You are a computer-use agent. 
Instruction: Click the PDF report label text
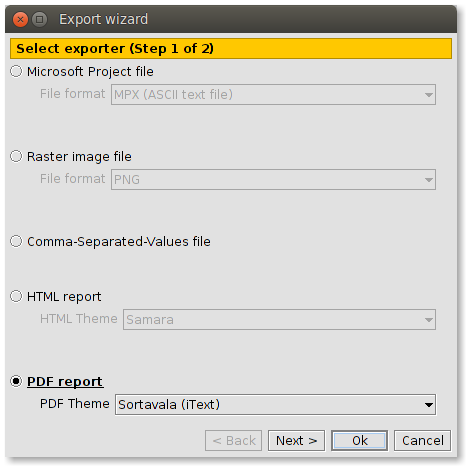point(65,382)
